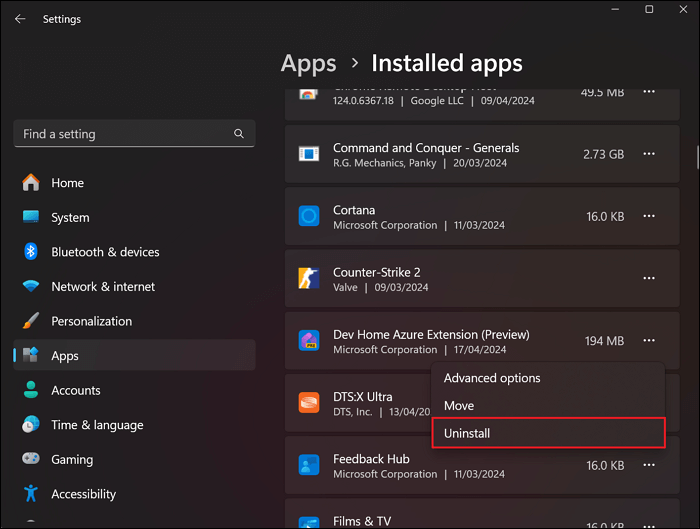
Task: Click the Cortana app icon
Action: tap(309, 216)
